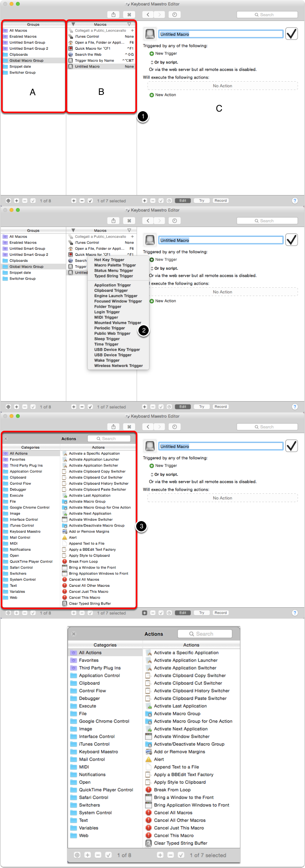The width and height of the screenshot is (305, 868).
Task: Click the Edit button in the top window
Action: pyautogui.click(x=183, y=201)
